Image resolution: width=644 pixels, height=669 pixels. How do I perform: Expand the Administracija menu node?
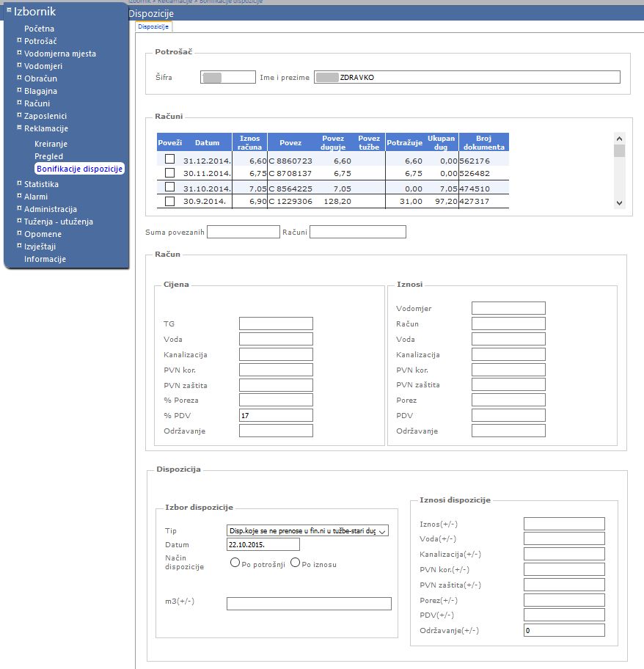pos(19,208)
